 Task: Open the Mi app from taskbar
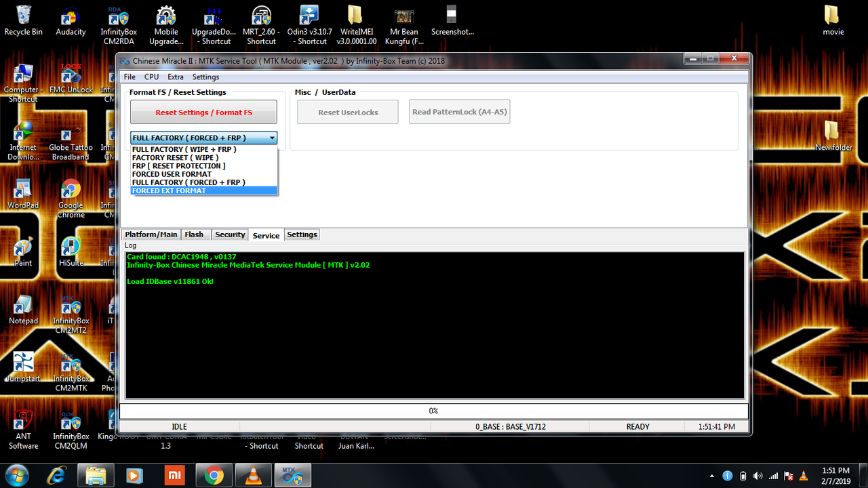coord(174,475)
